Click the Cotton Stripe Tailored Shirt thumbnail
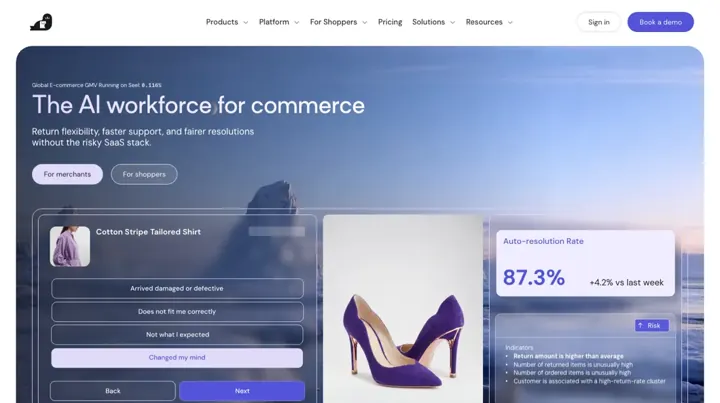The height and width of the screenshot is (403, 720). (70, 246)
